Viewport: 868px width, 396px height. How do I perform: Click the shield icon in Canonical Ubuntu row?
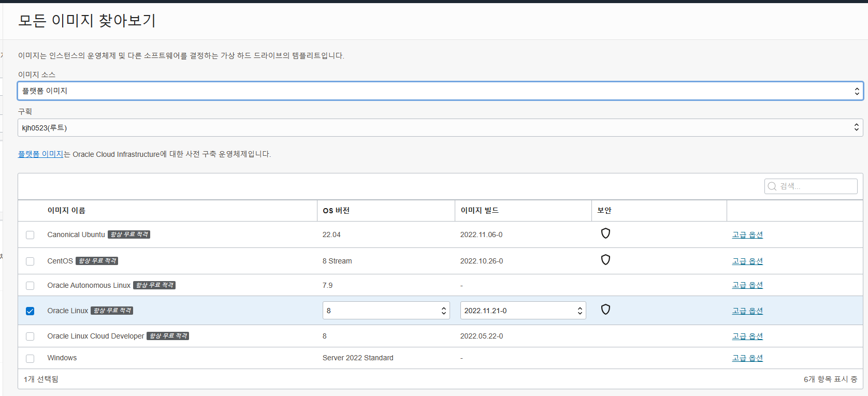click(605, 233)
